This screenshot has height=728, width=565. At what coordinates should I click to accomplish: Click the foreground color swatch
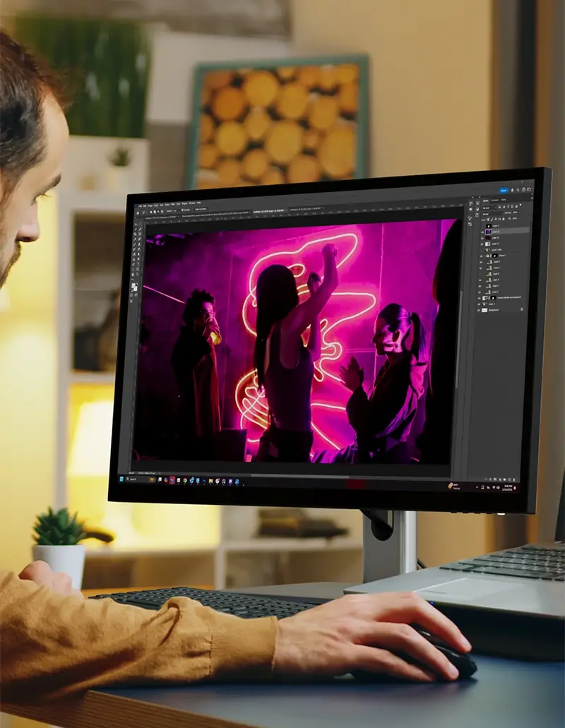coord(133,285)
